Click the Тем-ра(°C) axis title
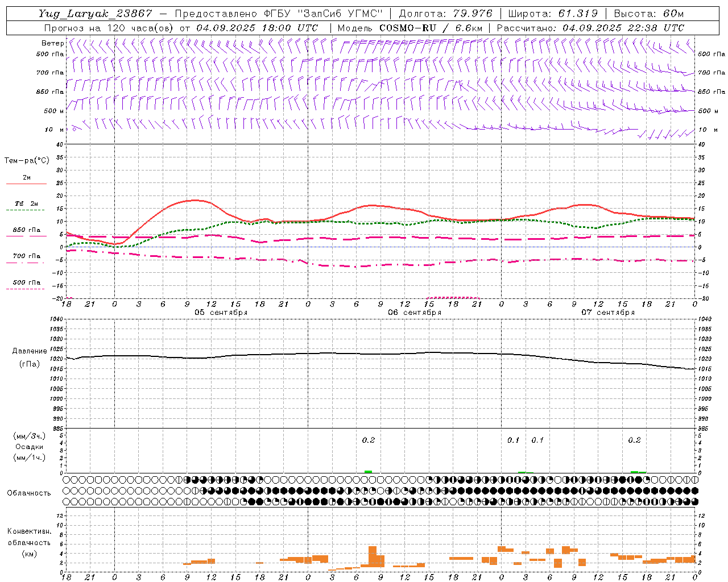This screenshot has height=582, width=728. (27, 161)
